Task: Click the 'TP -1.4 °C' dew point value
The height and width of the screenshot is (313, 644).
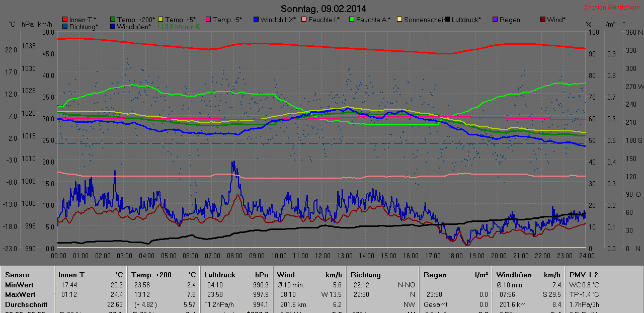Action: [584, 294]
